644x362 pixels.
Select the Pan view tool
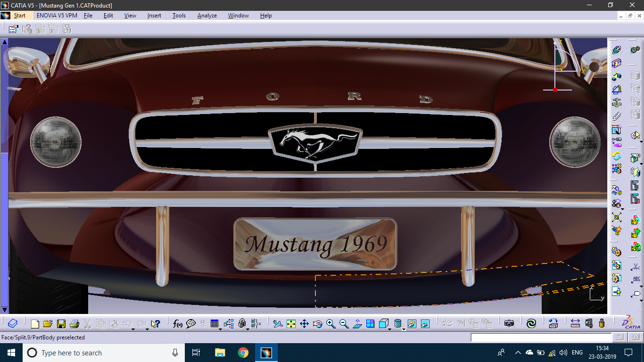(x=304, y=324)
